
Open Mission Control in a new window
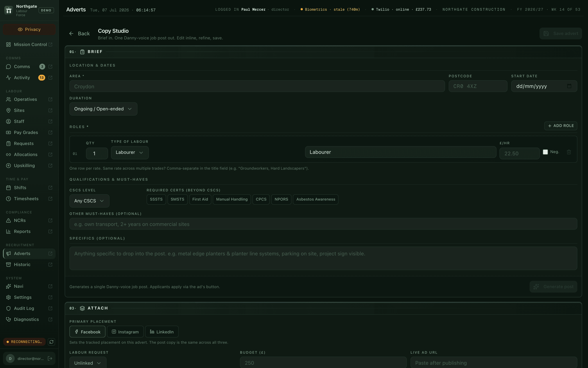pyautogui.click(x=50, y=45)
